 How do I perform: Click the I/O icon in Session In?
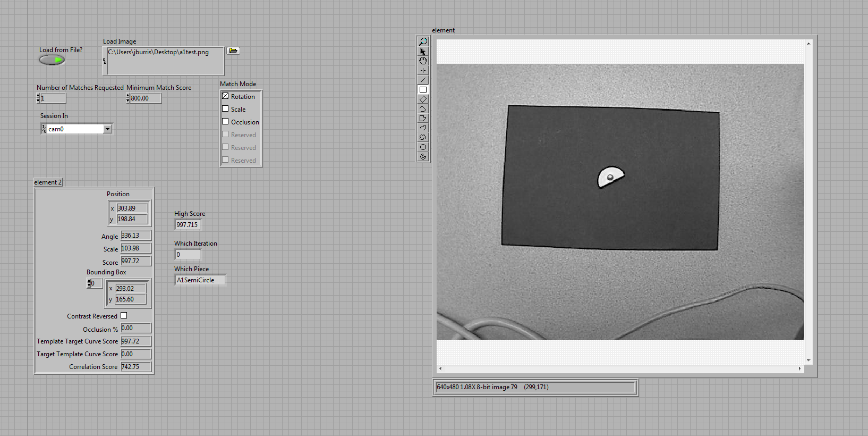click(44, 129)
